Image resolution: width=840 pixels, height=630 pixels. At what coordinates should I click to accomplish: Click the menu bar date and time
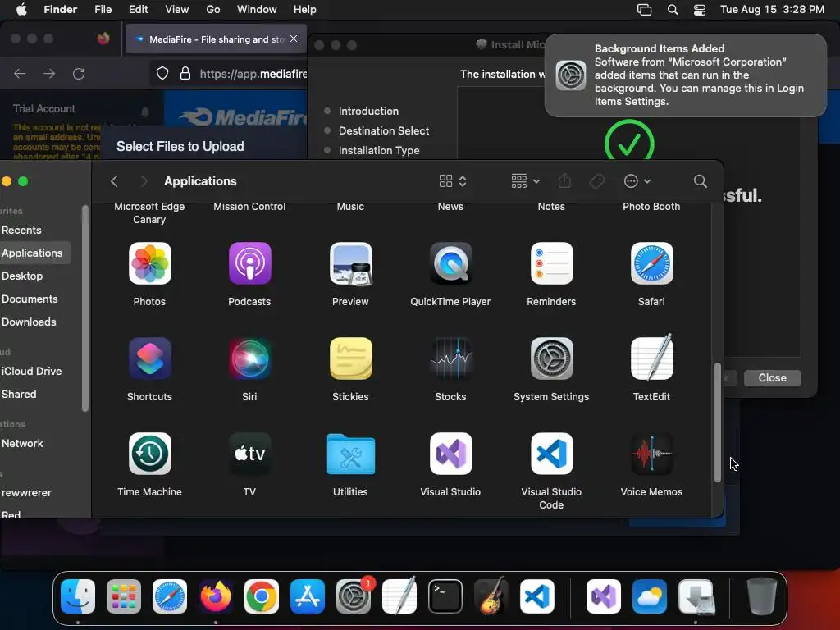point(772,10)
